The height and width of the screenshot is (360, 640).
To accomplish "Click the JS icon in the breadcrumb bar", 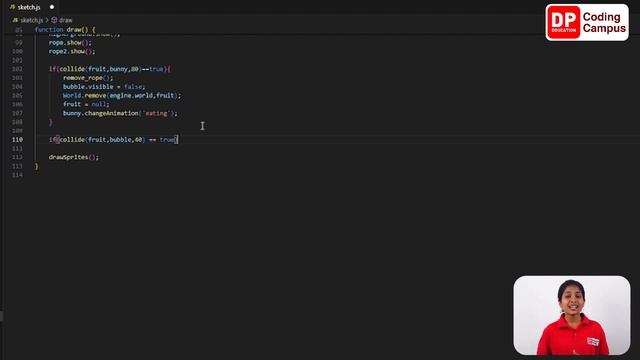I will (x=15, y=20).
